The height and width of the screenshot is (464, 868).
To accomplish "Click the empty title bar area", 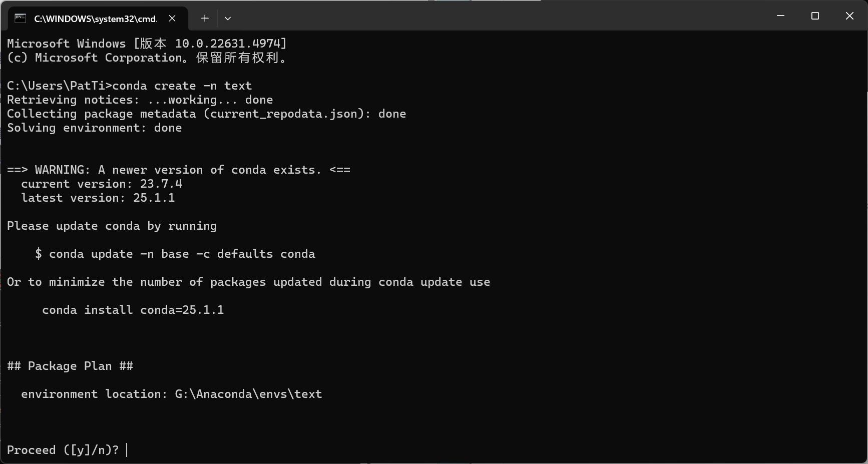I will [x=501, y=16].
